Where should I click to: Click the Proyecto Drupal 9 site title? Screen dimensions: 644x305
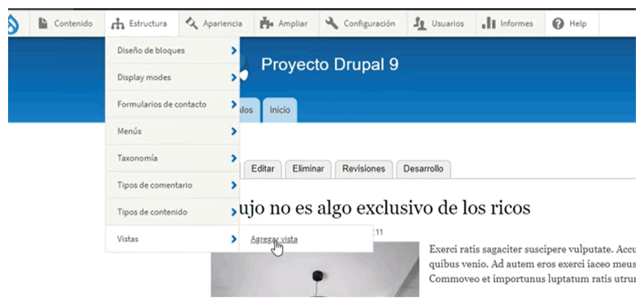(x=330, y=65)
